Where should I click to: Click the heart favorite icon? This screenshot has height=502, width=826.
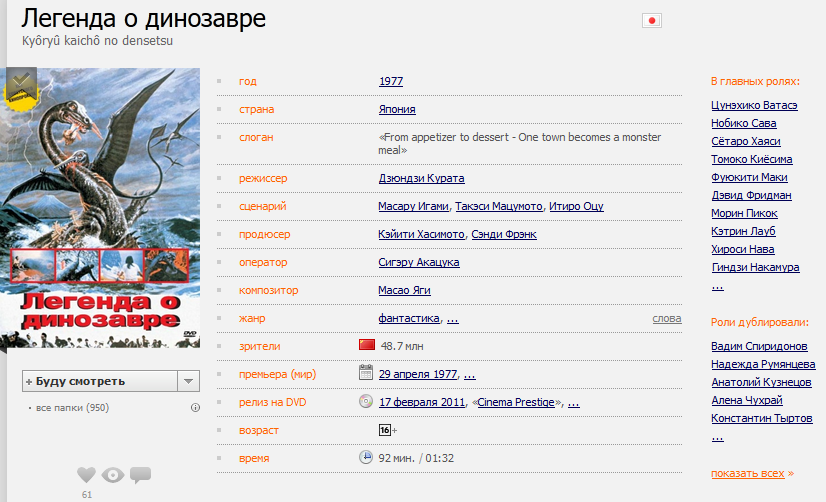pos(86,475)
